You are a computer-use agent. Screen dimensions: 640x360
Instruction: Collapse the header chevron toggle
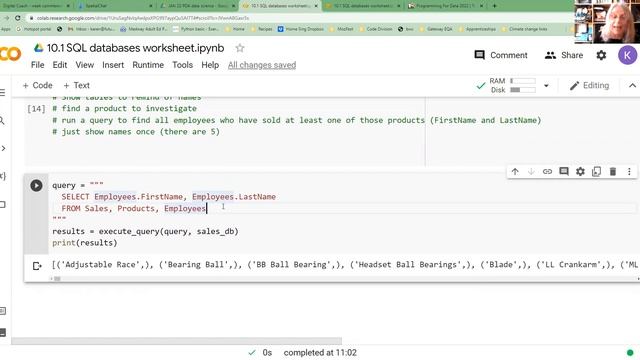632,85
